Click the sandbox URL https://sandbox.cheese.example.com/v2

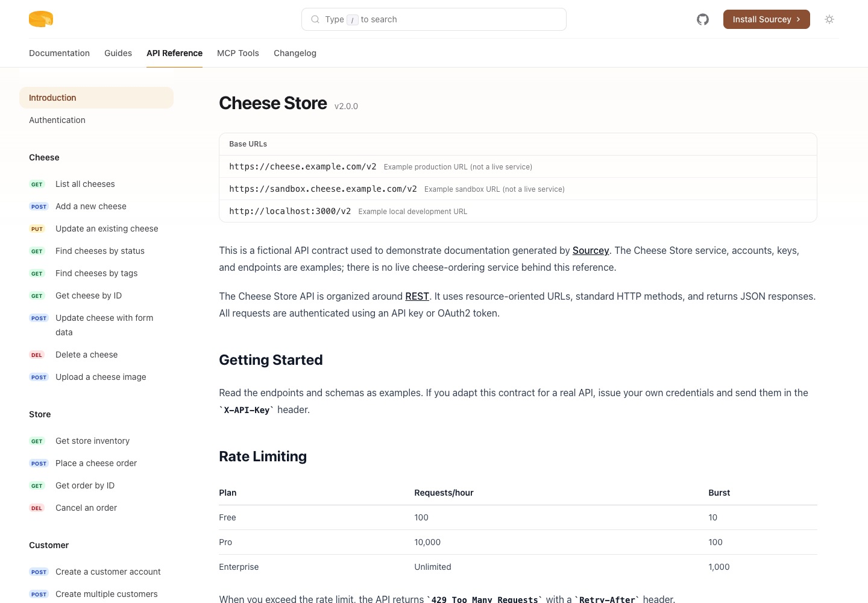click(x=323, y=189)
